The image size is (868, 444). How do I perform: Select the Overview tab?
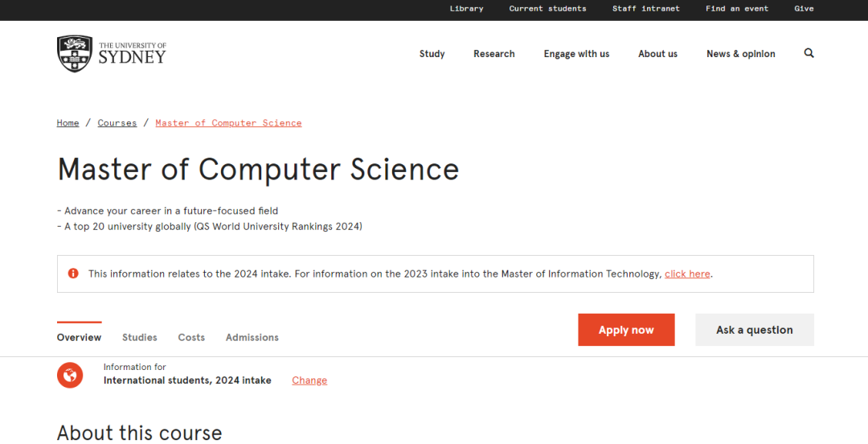click(x=79, y=338)
